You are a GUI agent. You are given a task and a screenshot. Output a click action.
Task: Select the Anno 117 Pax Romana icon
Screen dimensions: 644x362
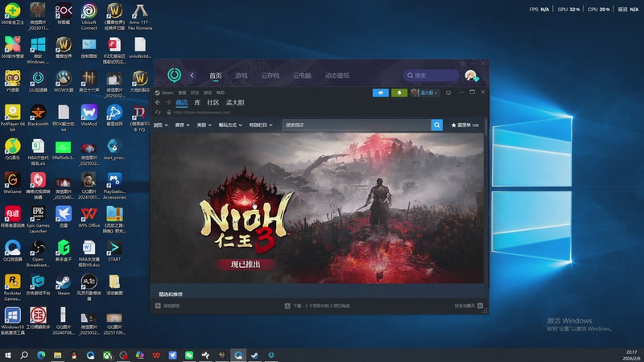coord(139,16)
